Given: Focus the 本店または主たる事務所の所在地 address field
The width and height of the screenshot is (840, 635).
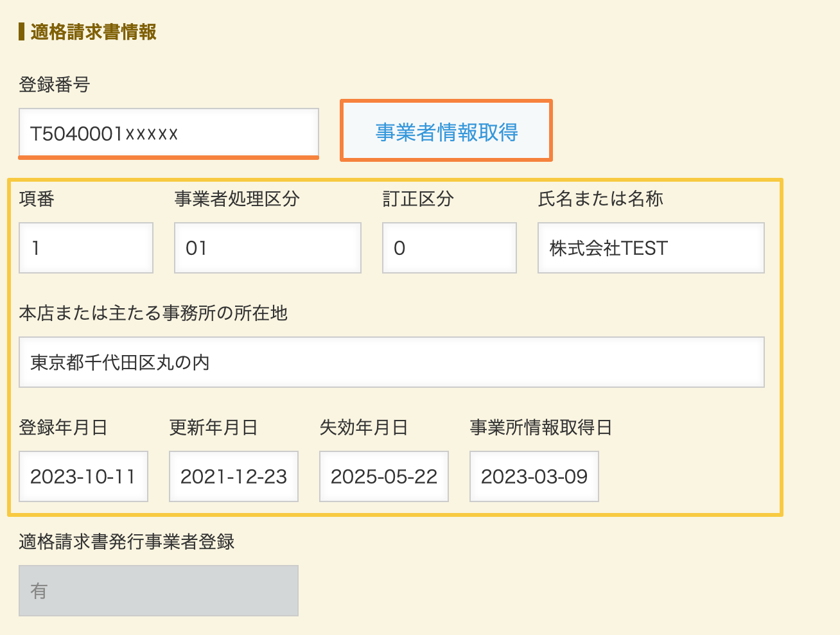Looking at the screenshot, I should 391,362.
